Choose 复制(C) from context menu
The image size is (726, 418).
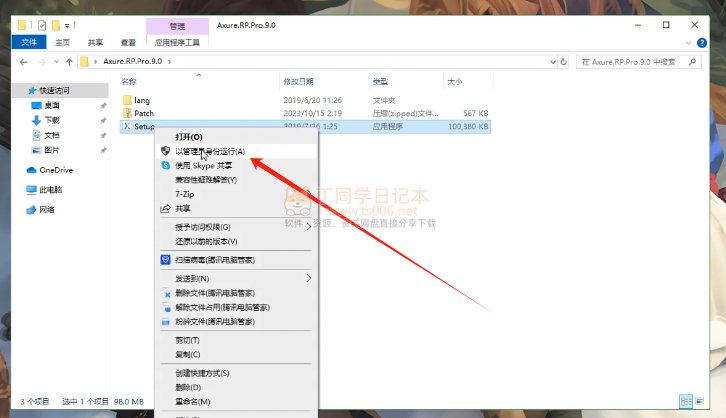237,355
